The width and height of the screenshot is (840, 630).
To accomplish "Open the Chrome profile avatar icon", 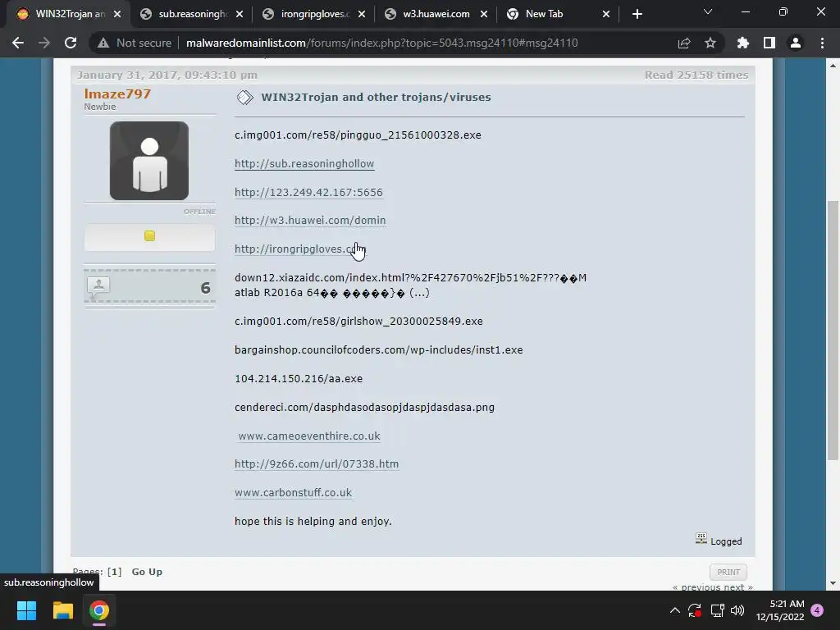I will 796,43.
